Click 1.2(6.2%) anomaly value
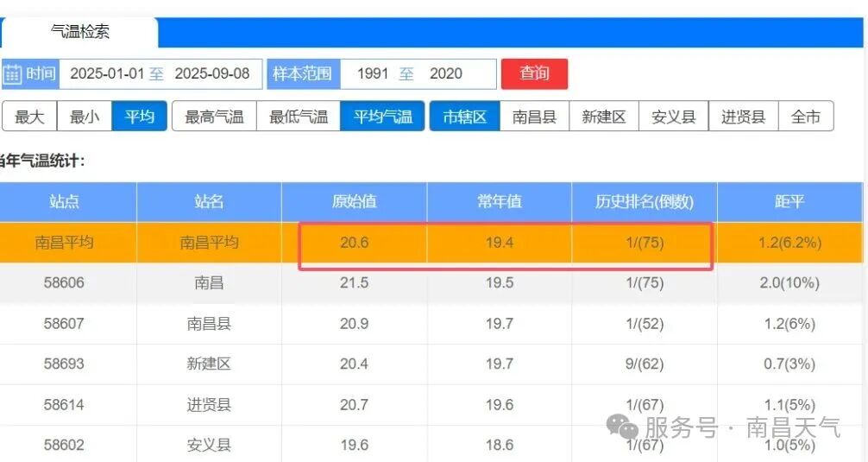The image size is (868, 462). pos(790,243)
